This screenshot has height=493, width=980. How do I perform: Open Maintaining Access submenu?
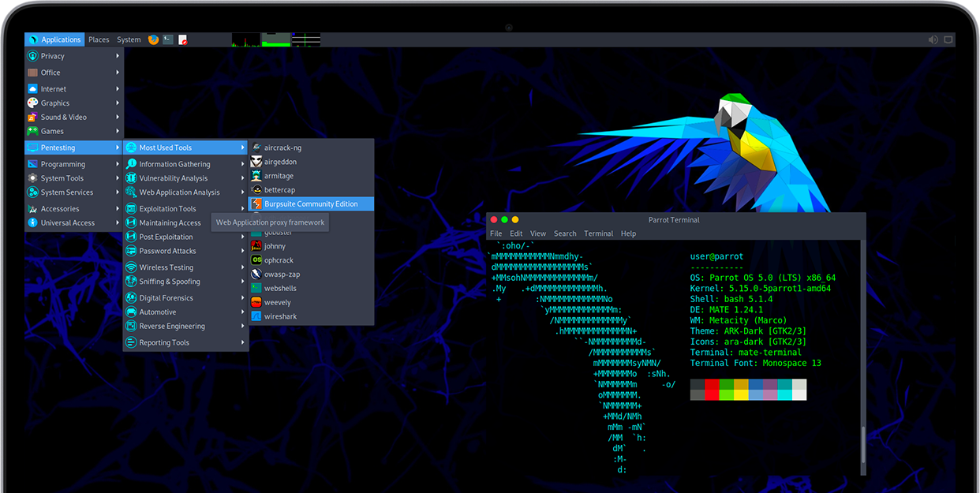pos(168,223)
